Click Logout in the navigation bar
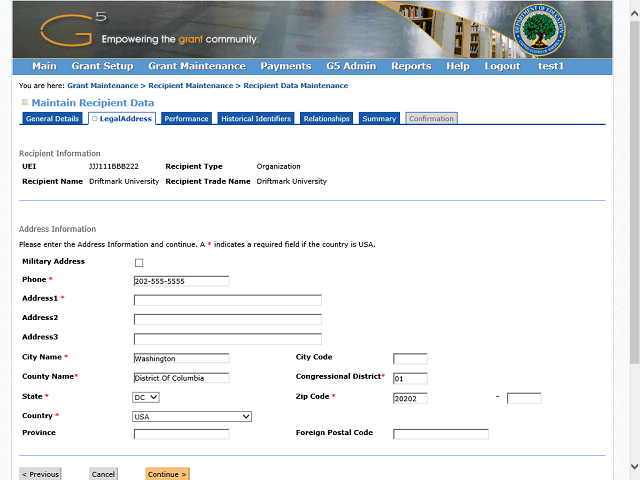 [x=502, y=66]
